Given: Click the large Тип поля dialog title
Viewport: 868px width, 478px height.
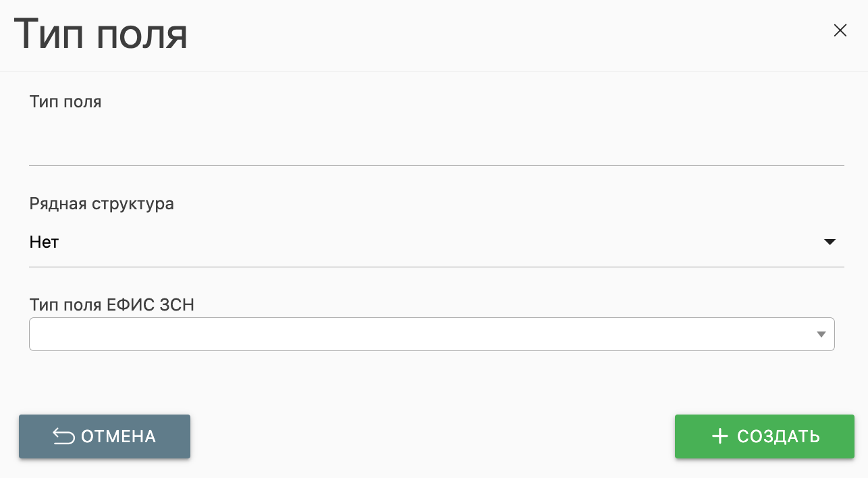Looking at the screenshot, I should click(x=101, y=34).
